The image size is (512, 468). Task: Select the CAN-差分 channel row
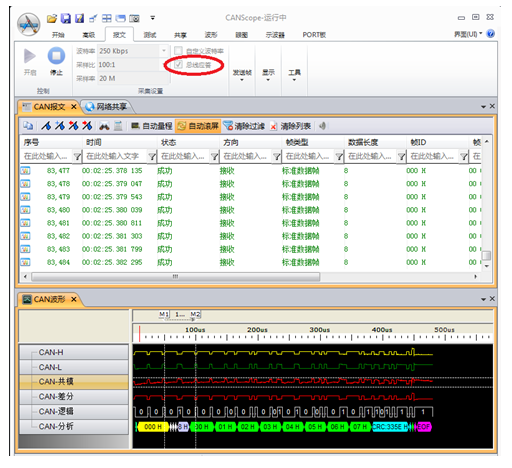[x=74, y=396]
